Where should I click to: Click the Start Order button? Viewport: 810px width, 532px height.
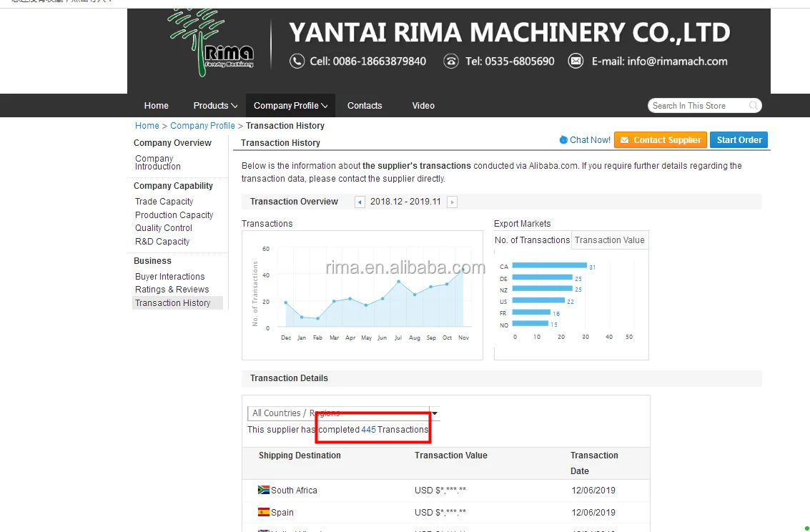click(x=739, y=140)
